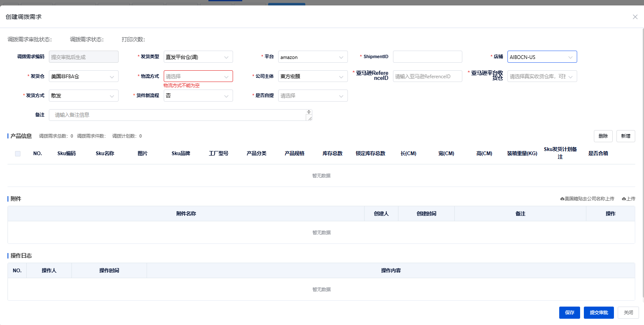Click the 亚马逊ReferenceID input field
Screen dimensions: 644x325
pyautogui.click(x=427, y=76)
